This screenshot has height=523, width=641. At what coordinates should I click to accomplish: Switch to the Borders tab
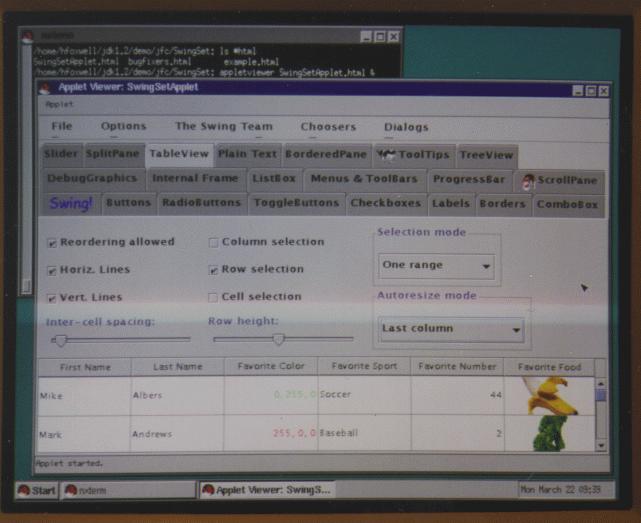tap(502, 204)
